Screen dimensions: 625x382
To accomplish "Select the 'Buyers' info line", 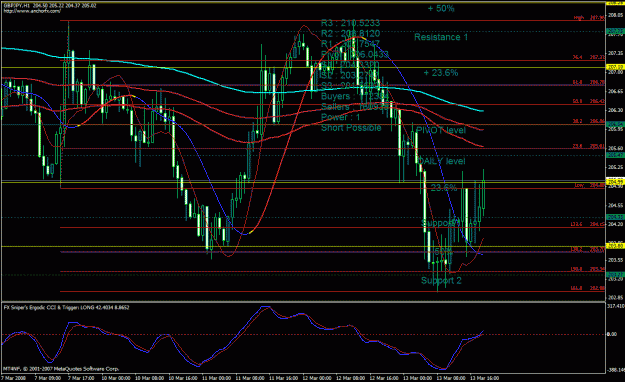I will coord(355,96).
